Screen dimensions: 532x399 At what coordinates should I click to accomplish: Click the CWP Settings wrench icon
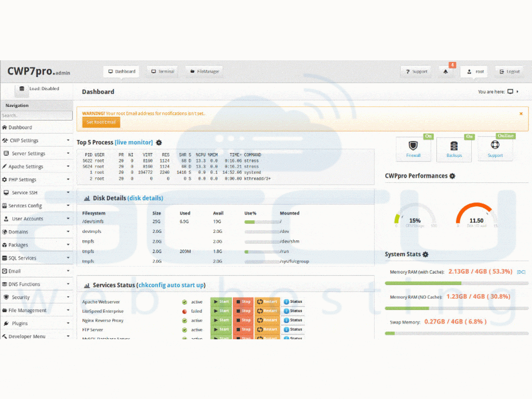(5, 140)
